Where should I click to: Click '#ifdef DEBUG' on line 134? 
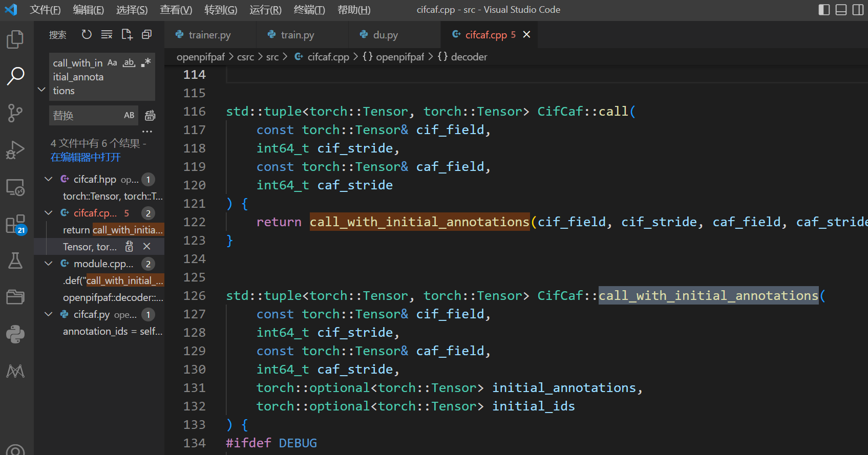271,443
